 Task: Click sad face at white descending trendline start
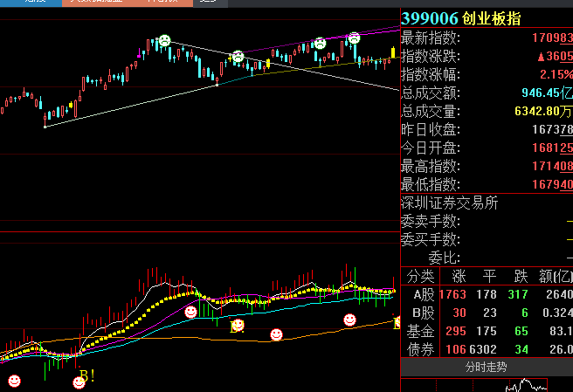pyautogui.click(x=164, y=40)
